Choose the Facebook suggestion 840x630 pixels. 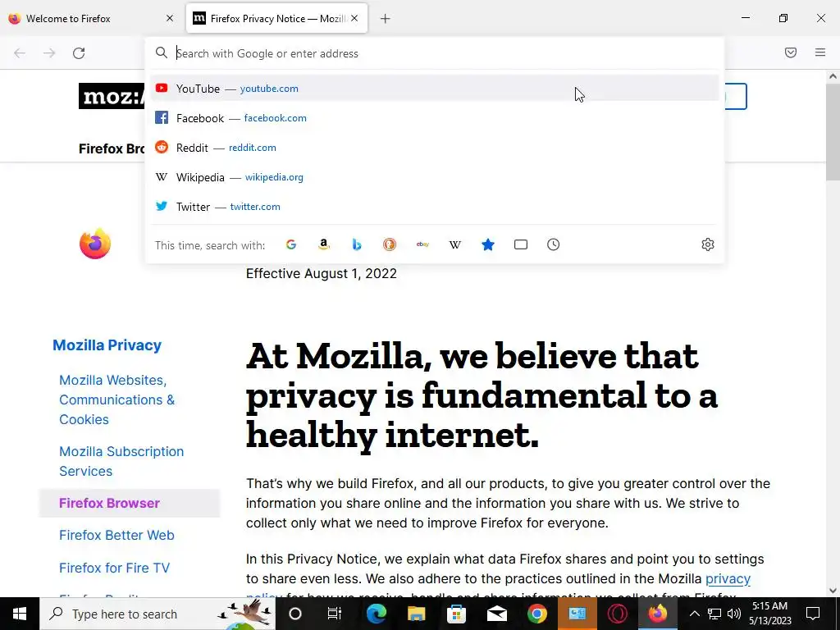pos(434,118)
